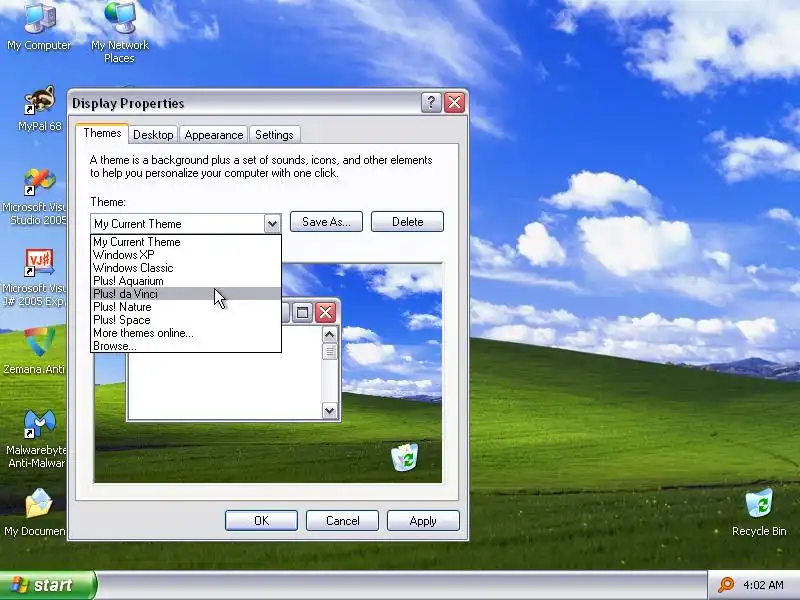This screenshot has width=800, height=600.
Task: Collapse the Theme dropdown arrow
Action: [x=272, y=223]
